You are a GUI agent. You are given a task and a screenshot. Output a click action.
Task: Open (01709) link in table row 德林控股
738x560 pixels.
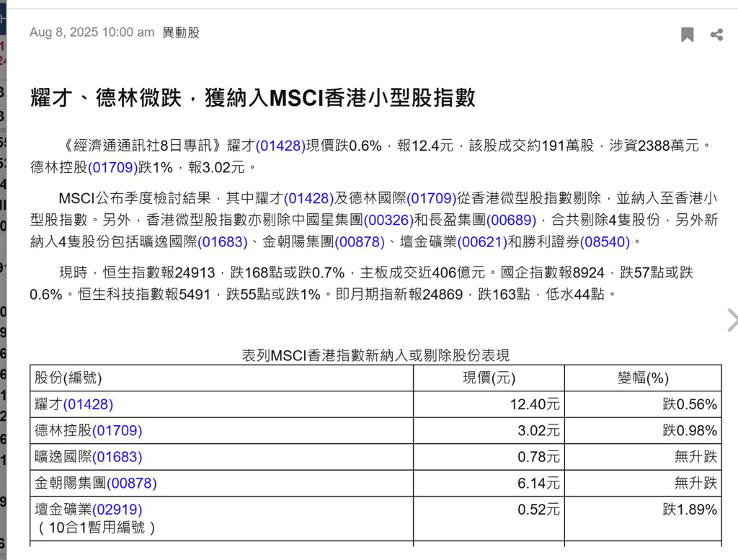coord(117,430)
